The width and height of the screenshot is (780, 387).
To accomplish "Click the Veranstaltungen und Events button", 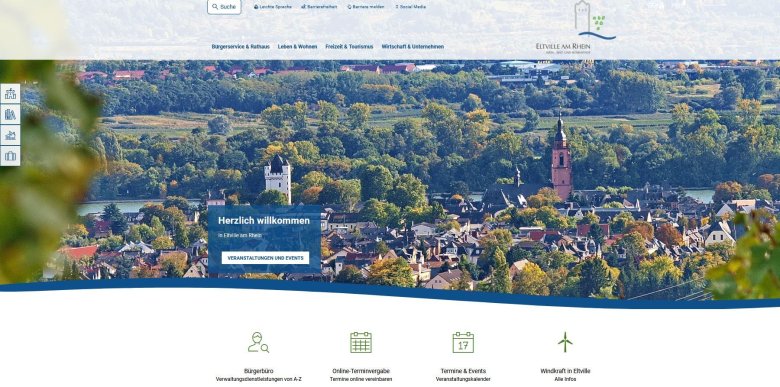I will [x=265, y=258].
